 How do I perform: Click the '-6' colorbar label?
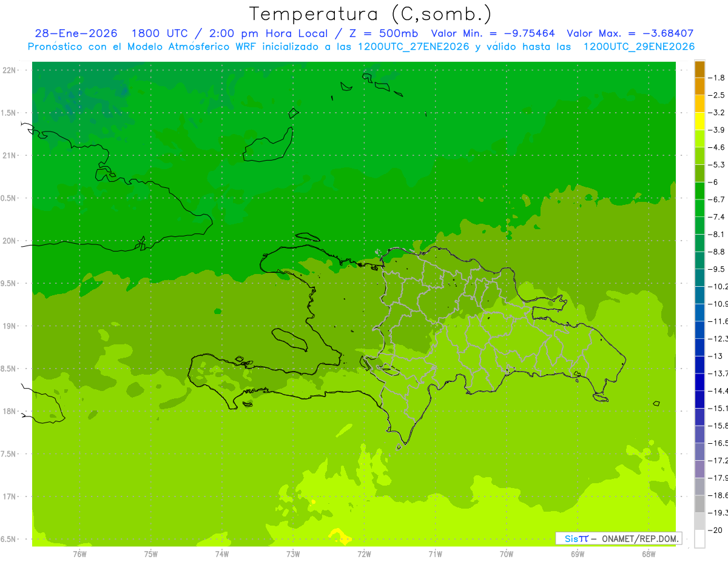714,182
